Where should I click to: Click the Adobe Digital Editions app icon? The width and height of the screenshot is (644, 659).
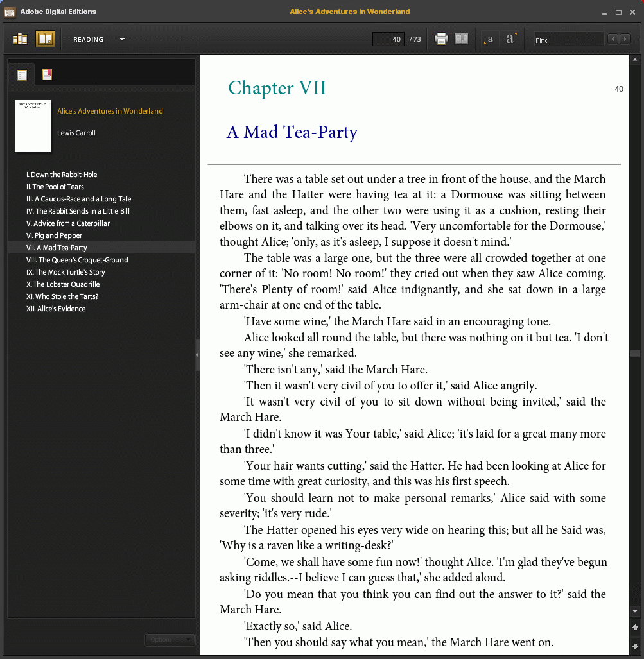tap(10, 12)
